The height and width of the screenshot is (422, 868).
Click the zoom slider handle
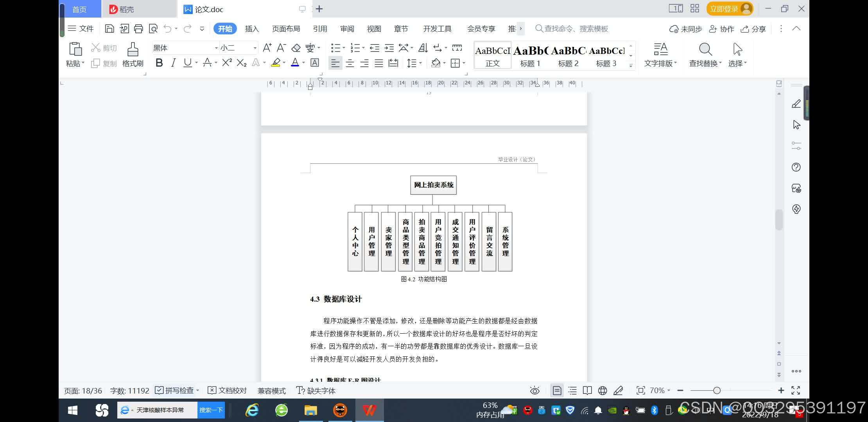717,390
